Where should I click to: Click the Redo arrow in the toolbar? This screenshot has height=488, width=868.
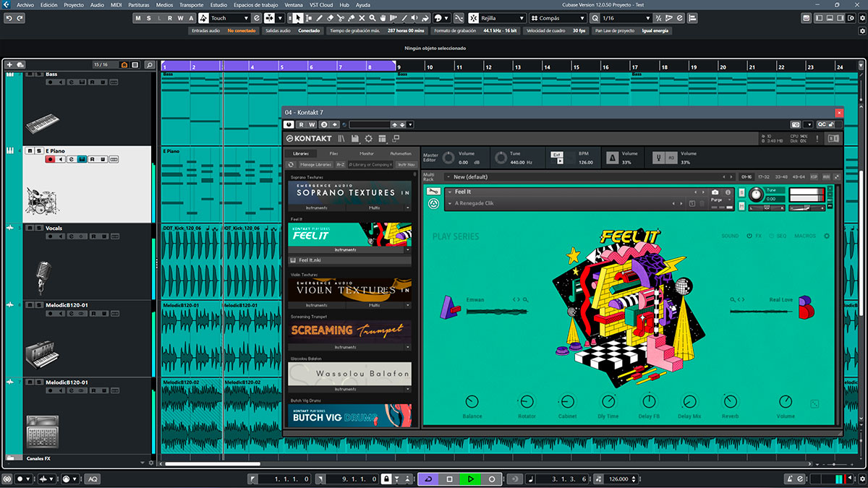pyautogui.click(x=19, y=17)
